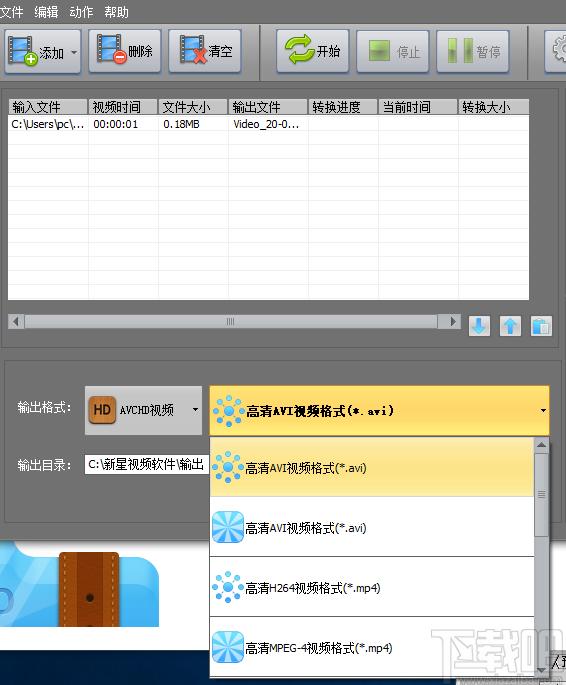The height and width of the screenshot is (685, 566).
Task: Expand the AVCHD视频 format category dropdown
Action: click(x=143, y=410)
